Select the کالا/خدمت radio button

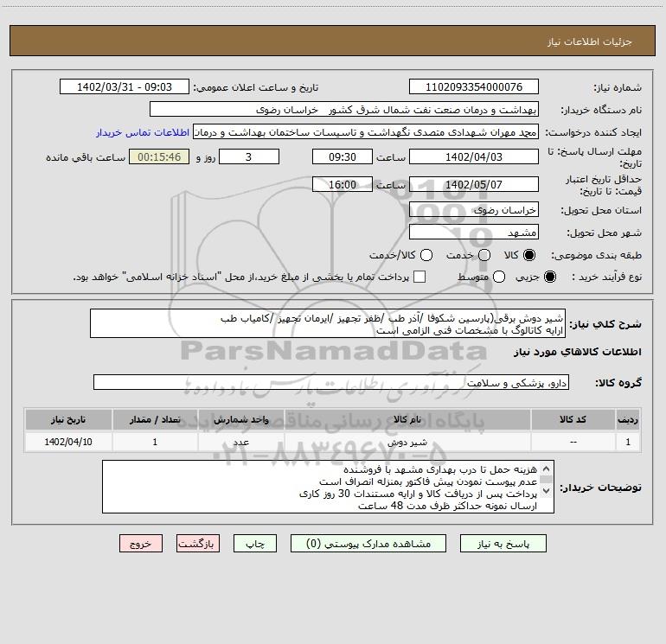coord(426,255)
